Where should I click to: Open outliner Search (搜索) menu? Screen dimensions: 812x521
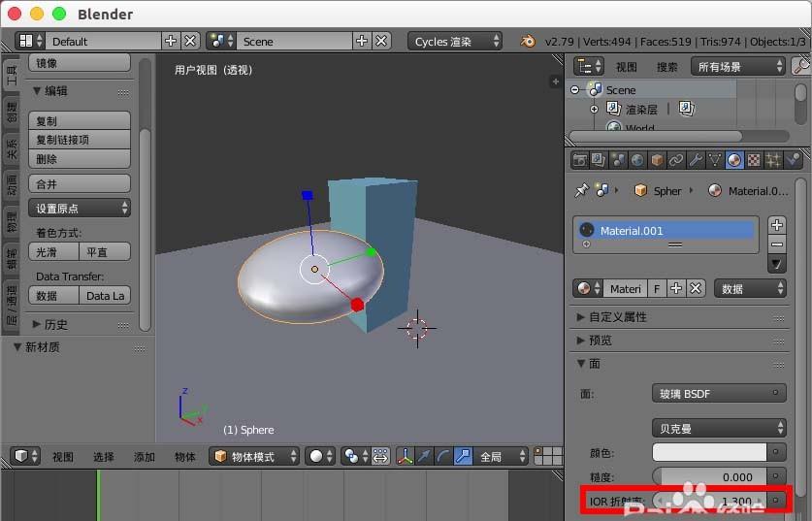[667, 67]
